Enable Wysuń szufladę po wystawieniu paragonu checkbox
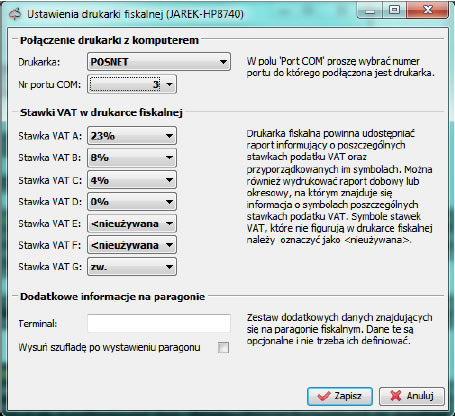455x416 pixels. coord(223,348)
